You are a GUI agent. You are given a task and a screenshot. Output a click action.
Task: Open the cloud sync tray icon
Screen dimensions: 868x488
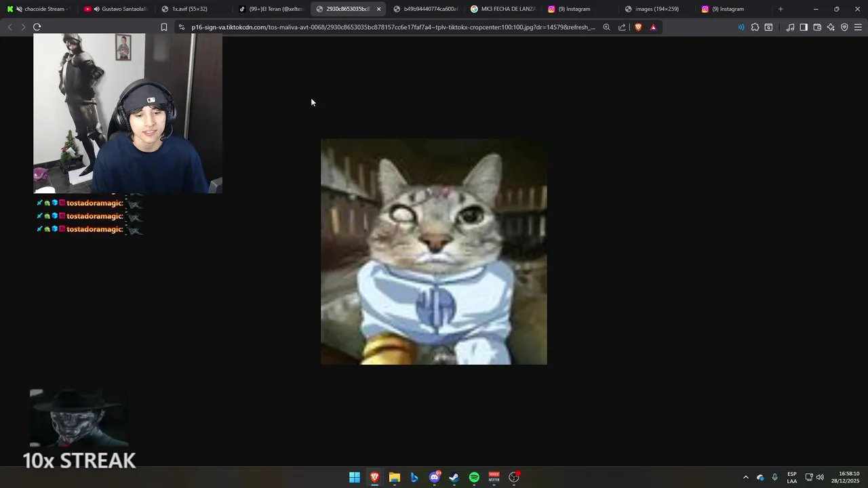(760, 477)
